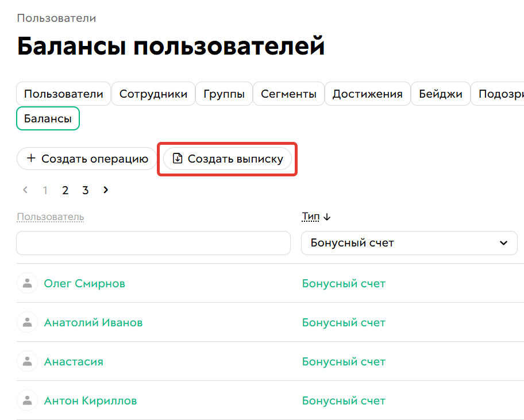The image size is (524, 420).
Task: Click the plus icon on Создать операцию
Action: click(31, 159)
